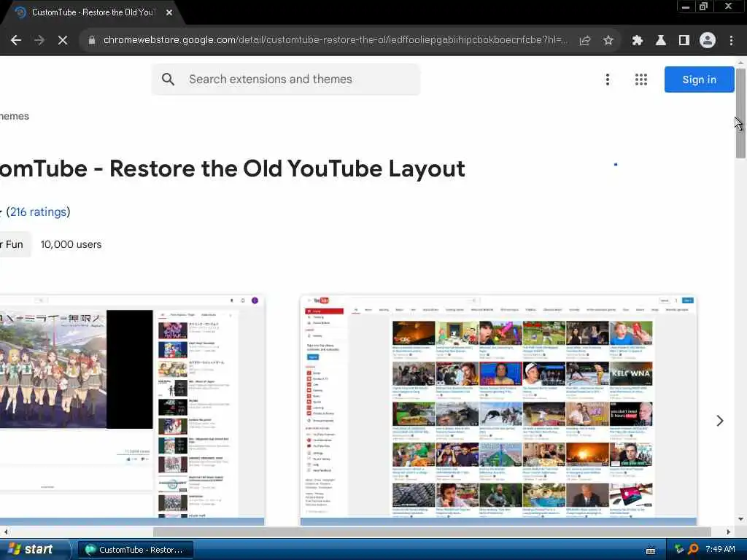
Task: Sign in to Chrome Web Store
Action: tap(700, 79)
